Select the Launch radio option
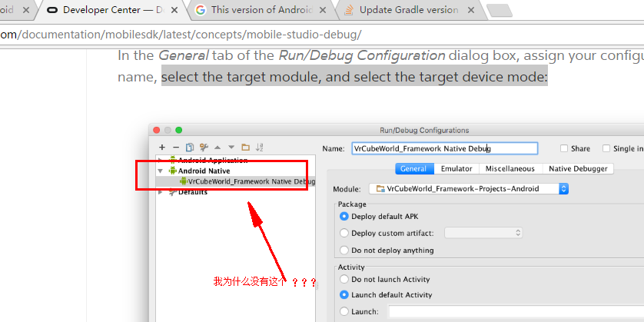644x322 pixels. (344, 312)
